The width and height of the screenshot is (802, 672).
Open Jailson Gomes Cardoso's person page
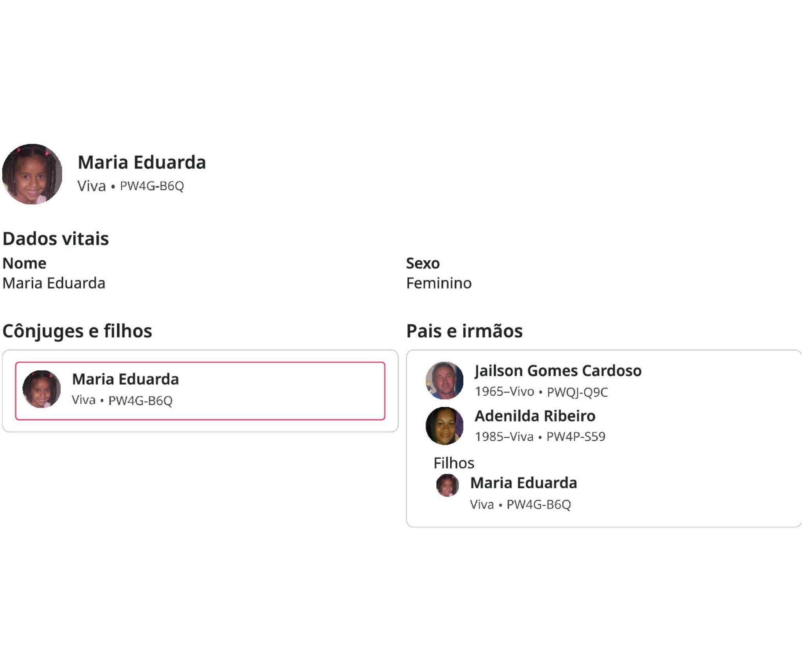558,370
